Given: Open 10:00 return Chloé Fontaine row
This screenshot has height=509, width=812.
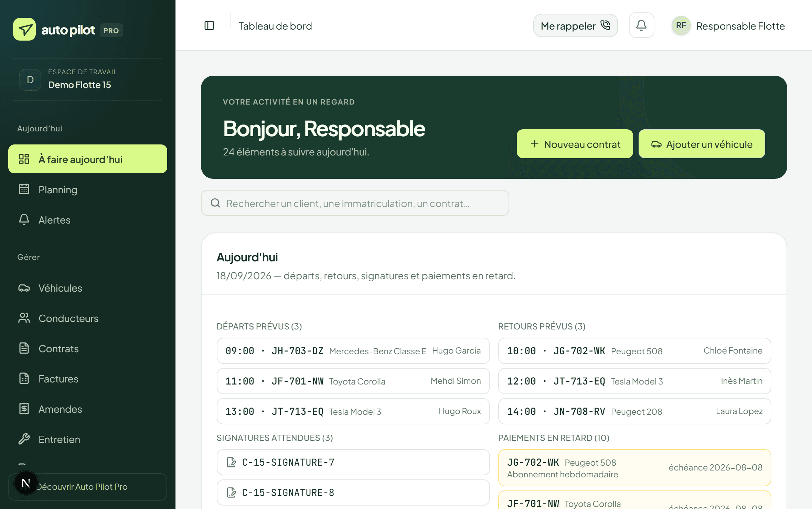Looking at the screenshot, I should (x=634, y=351).
